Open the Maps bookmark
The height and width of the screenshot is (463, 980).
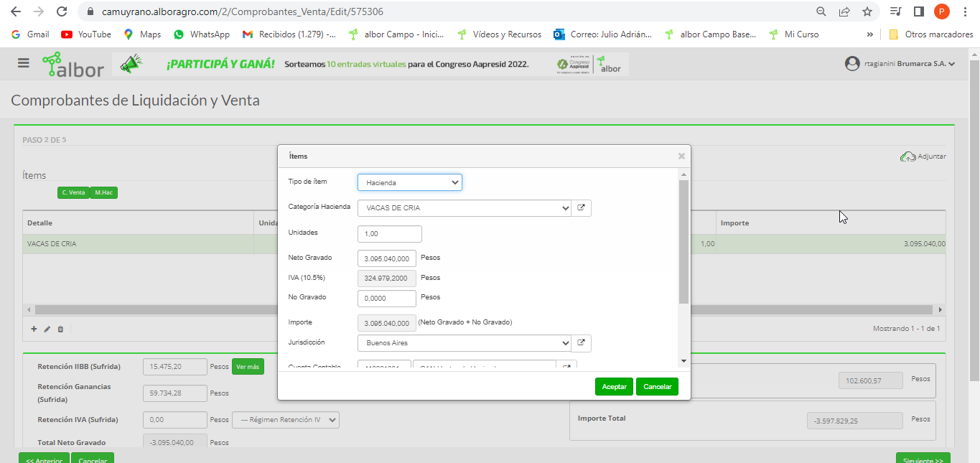142,34
